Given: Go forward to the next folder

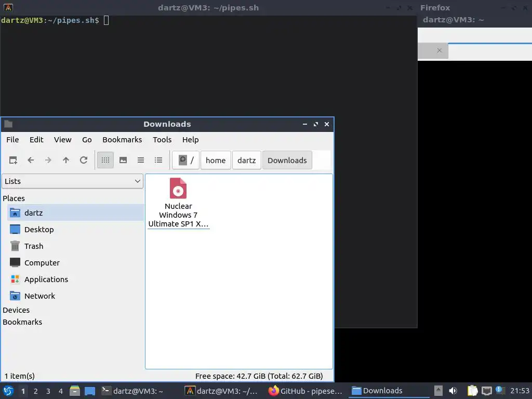Looking at the screenshot, I should [48, 160].
